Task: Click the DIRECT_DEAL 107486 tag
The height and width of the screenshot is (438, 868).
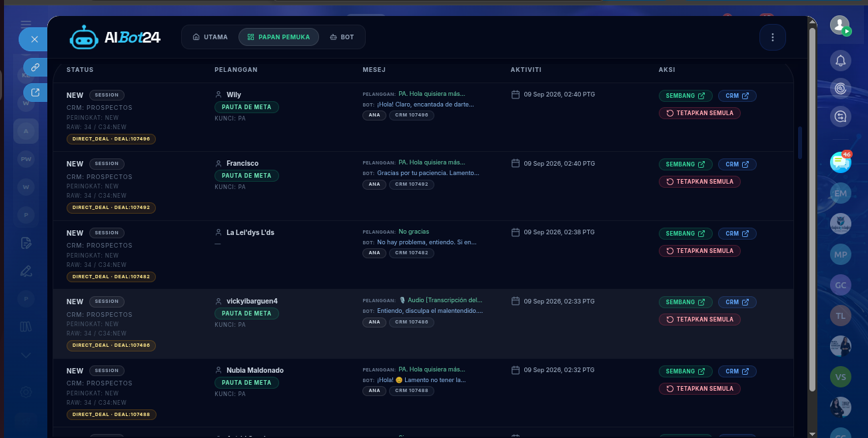Action: (x=111, y=345)
